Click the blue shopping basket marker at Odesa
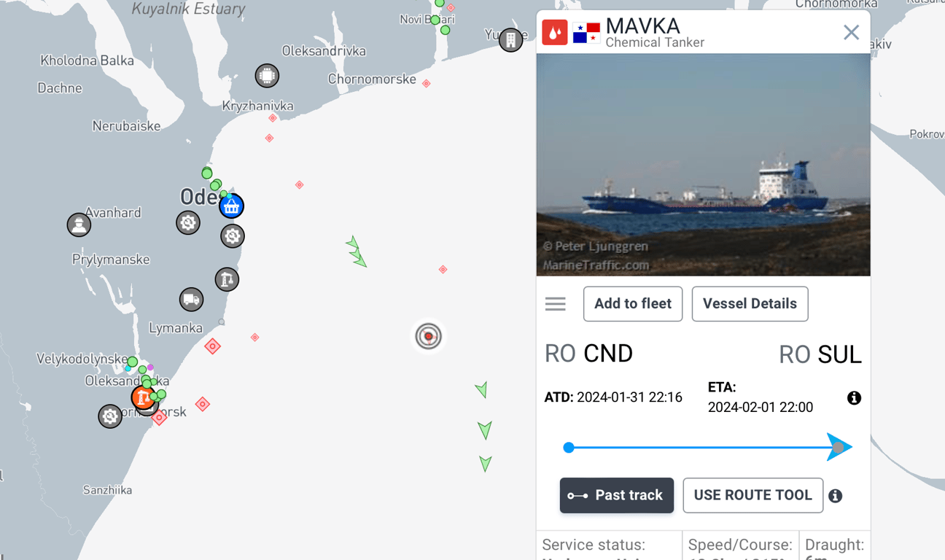Screen dimensions: 945x560 click(232, 206)
